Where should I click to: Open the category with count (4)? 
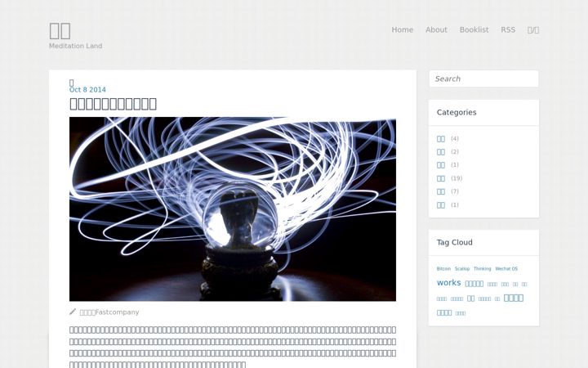[x=441, y=139]
